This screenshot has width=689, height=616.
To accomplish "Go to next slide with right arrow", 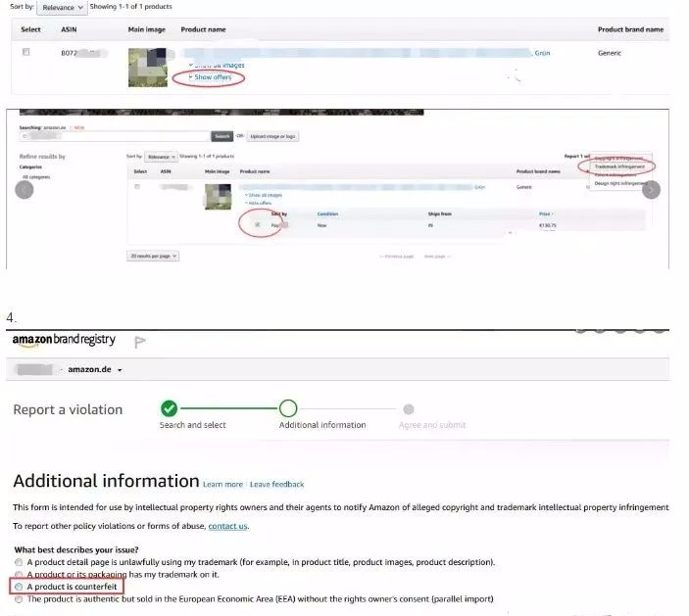I will [x=651, y=190].
